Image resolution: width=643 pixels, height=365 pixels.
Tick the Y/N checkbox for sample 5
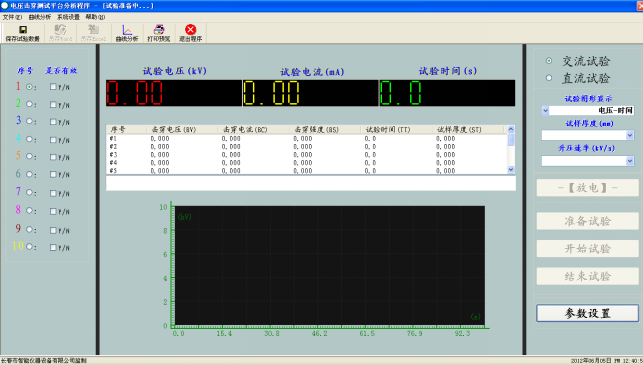[x=53, y=157]
